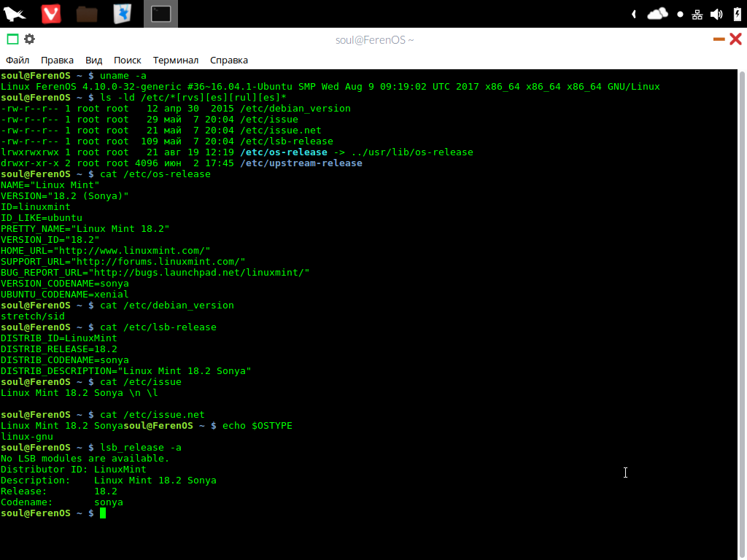
Task: Click the Codename: sonya line
Action: coord(62,503)
